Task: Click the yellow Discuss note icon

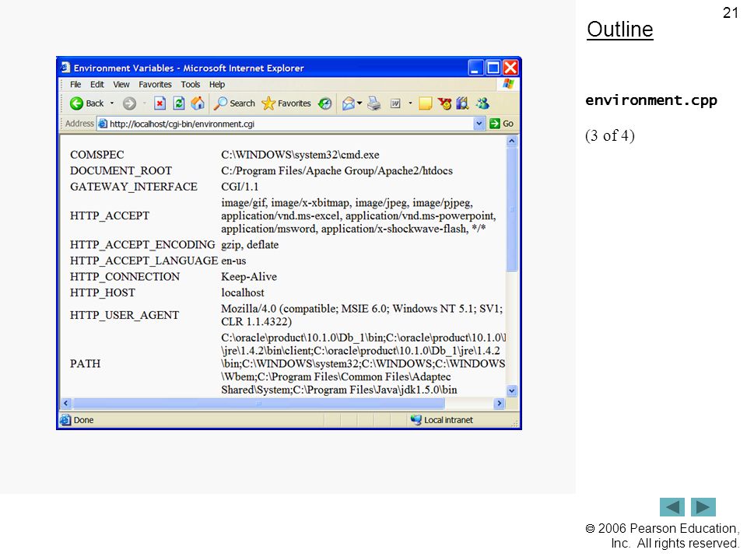Action: [x=425, y=103]
